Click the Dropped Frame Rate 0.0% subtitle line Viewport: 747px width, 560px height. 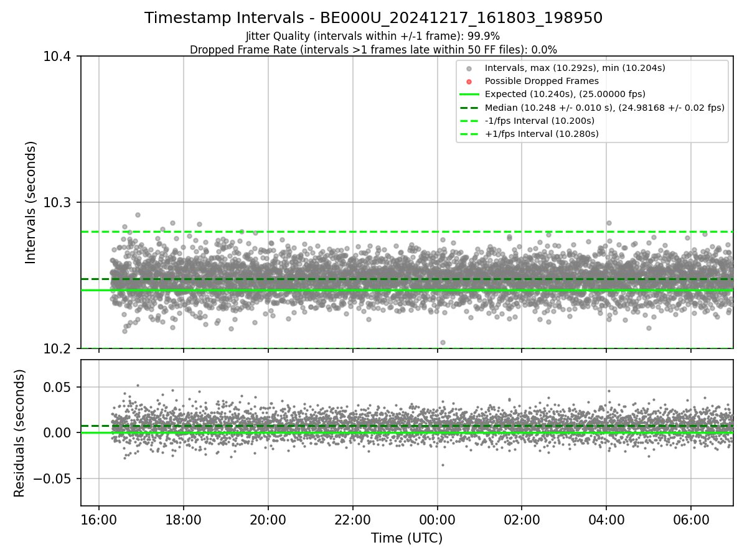click(374, 49)
